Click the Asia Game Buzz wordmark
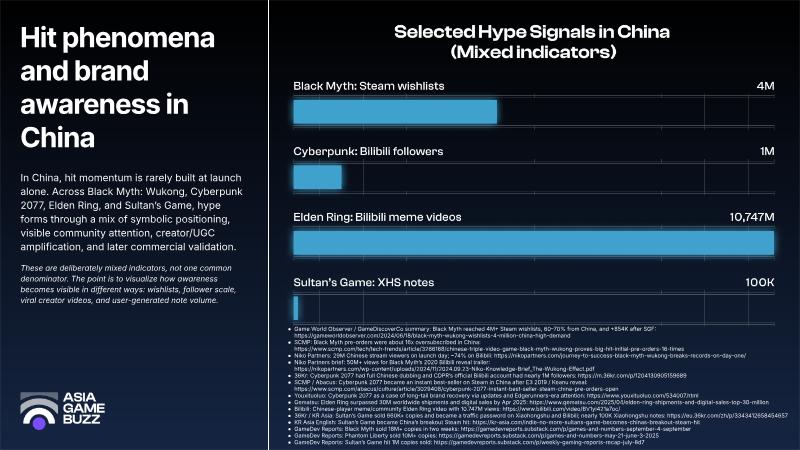Viewport: 800px width, 450px height. (84, 408)
